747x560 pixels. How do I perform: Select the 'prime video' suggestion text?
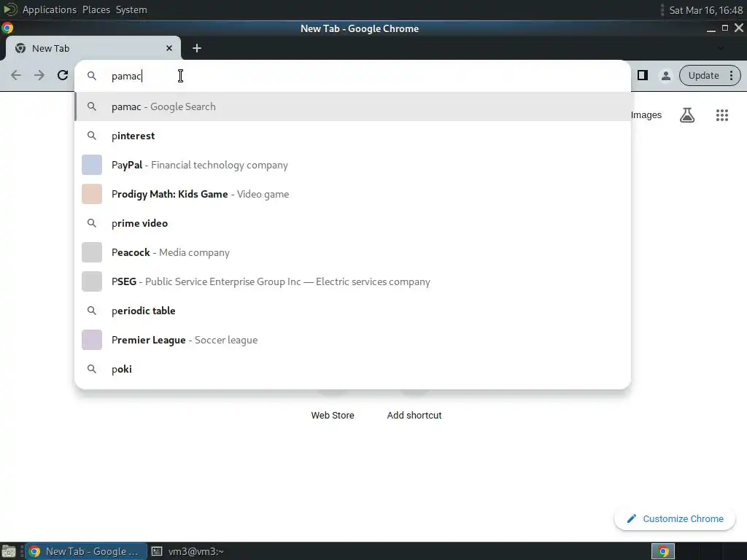click(139, 223)
